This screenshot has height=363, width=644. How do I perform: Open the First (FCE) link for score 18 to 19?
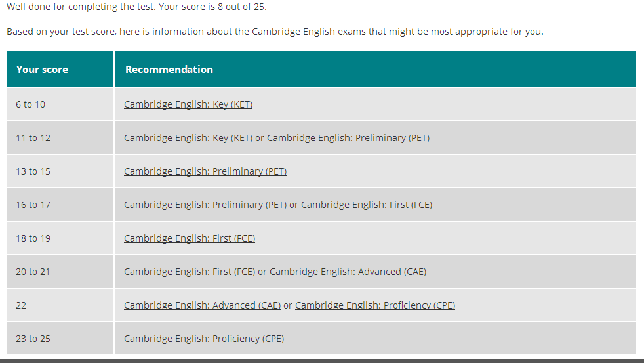(190, 238)
